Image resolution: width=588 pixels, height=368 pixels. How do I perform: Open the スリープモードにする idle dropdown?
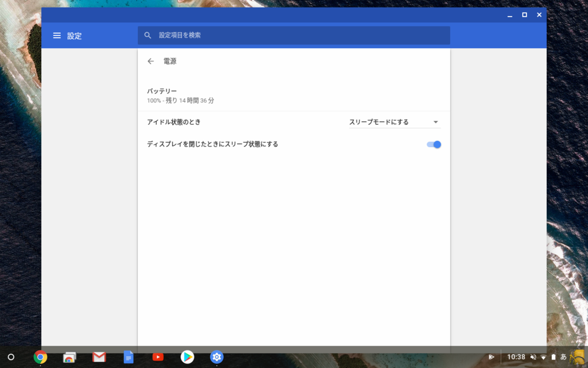[394, 122]
